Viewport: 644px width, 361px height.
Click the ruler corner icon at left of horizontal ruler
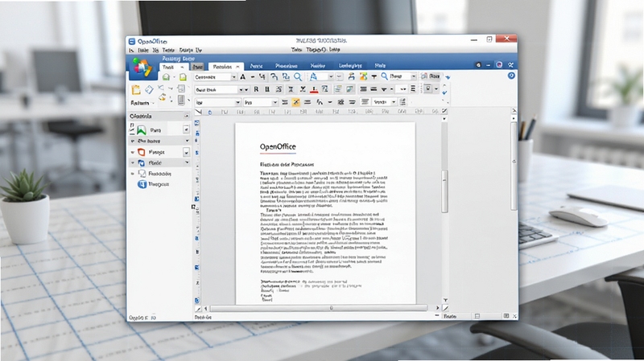tap(198, 112)
